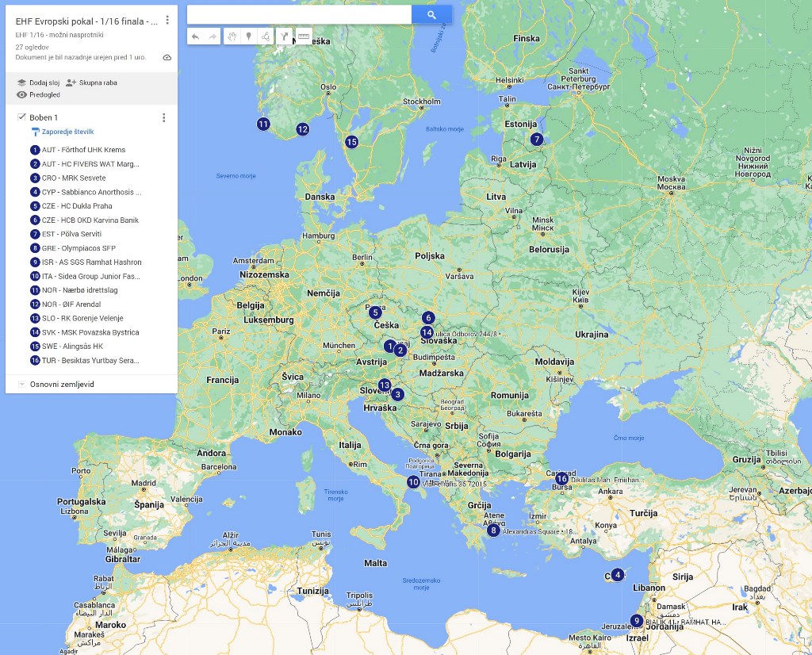Select ITA - Sidea Group Junior Fas... entry
The width and height of the screenshot is (812, 655).
91,277
